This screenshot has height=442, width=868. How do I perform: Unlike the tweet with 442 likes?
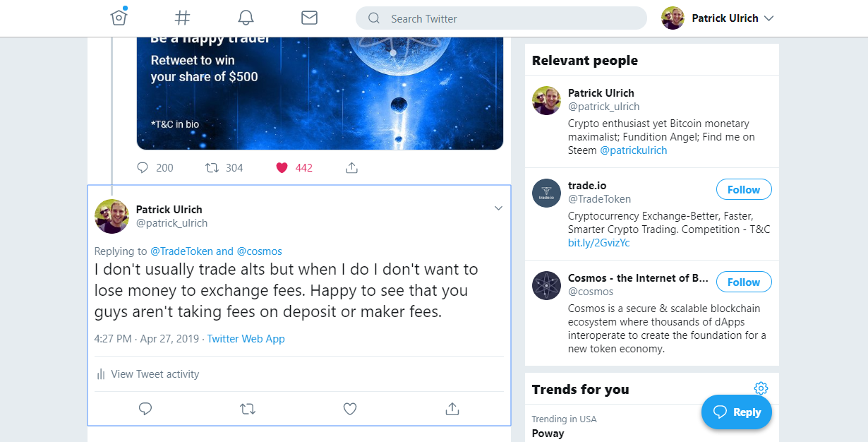(294, 167)
